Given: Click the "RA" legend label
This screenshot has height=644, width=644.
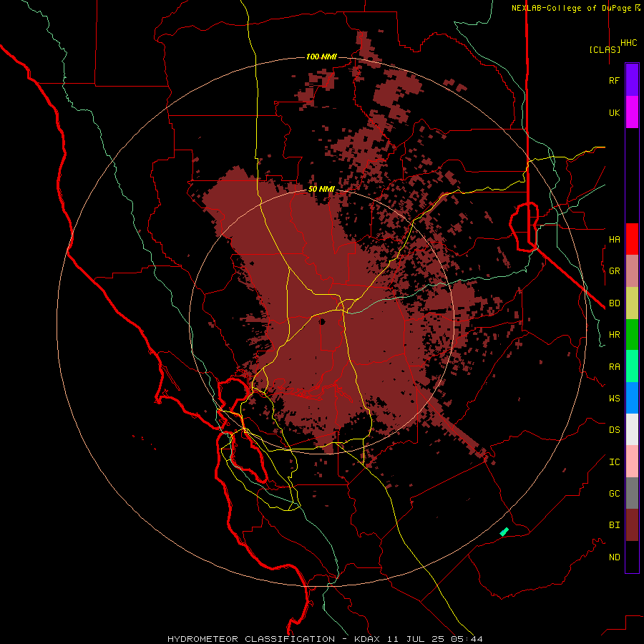Looking at the screenshot, I should click(614, 367).
